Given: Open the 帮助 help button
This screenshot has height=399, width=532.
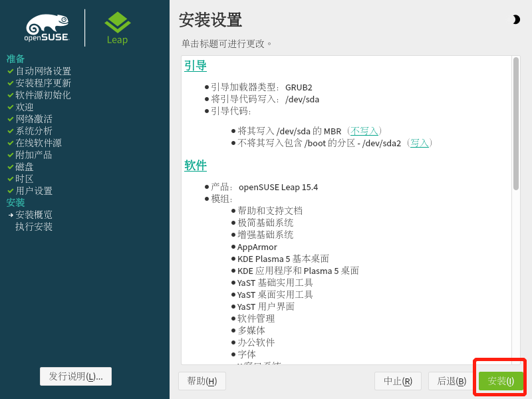Looking at the screenshot, I should point(202,381).
